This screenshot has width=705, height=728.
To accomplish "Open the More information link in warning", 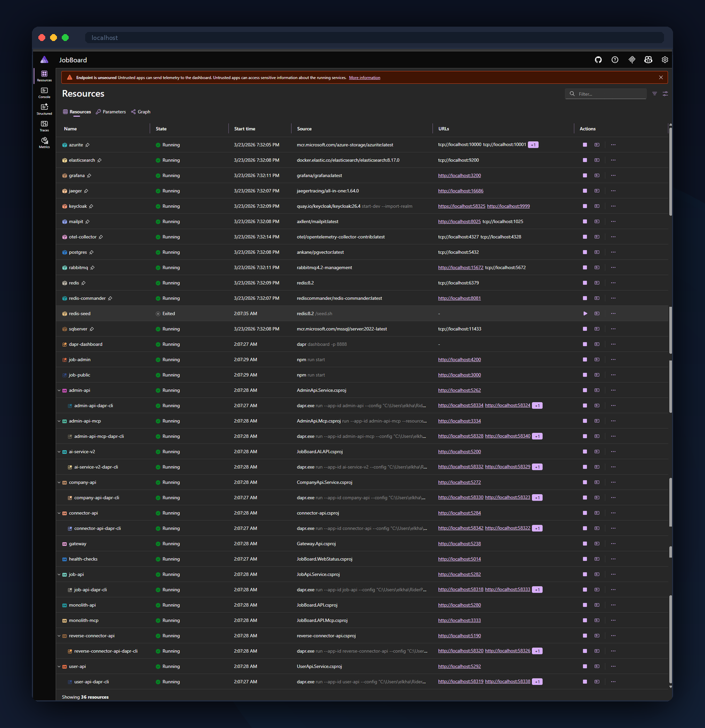I will tap(364, 78).
